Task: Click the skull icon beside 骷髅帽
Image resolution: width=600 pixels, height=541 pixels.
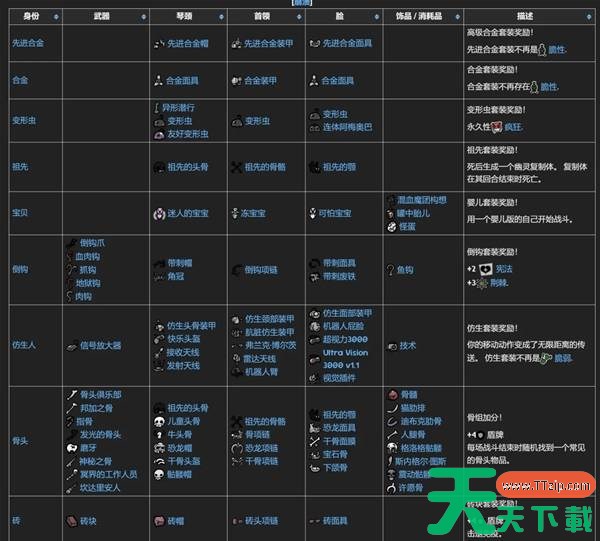Action: (x=159, y=475)
